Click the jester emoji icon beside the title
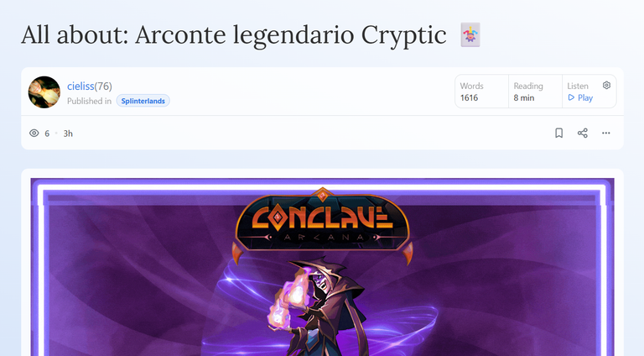 pos(470,35)
